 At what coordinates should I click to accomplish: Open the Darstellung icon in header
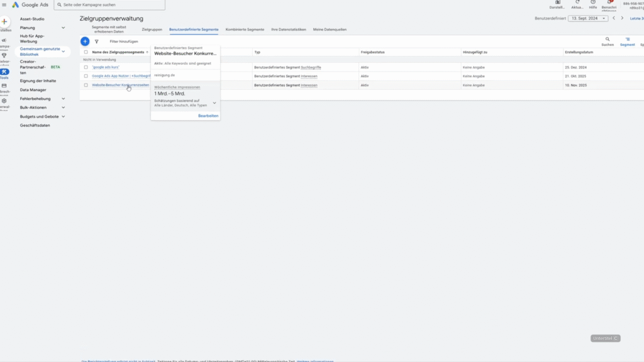coord(557,3)
